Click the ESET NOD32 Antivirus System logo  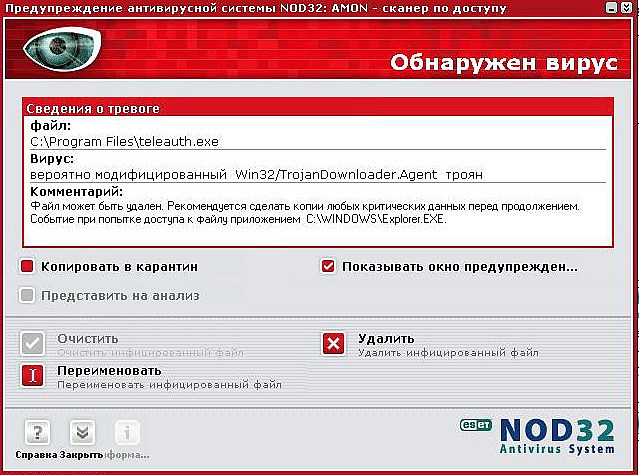pos(547,436)
